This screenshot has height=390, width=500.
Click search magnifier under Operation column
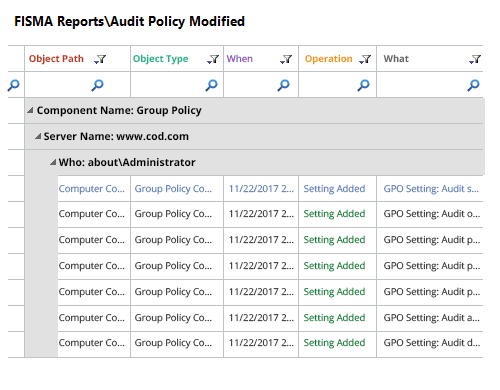pos(363,85)
